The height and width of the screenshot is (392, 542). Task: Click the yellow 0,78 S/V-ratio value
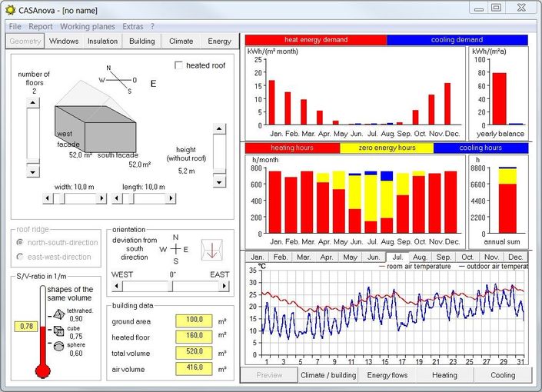26,327
